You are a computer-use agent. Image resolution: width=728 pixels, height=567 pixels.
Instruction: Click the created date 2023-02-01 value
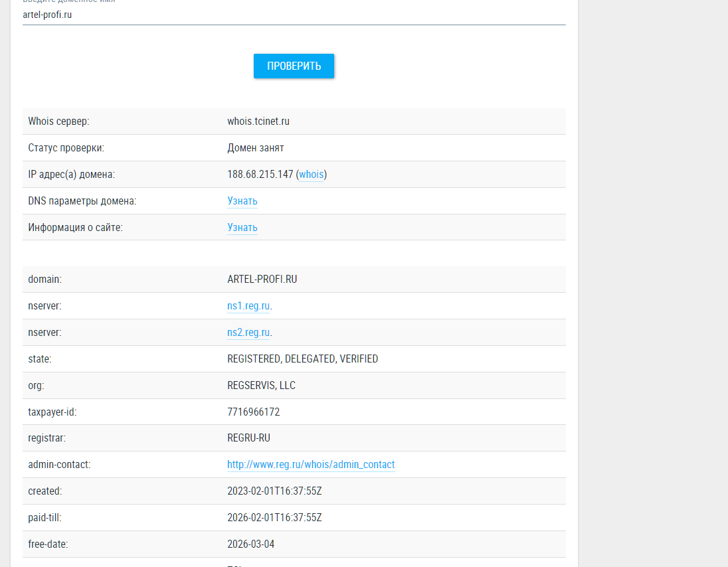274,491
